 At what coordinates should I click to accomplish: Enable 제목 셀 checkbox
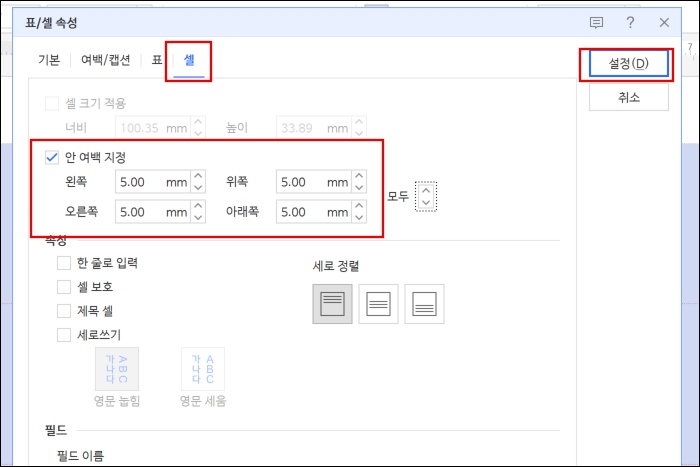pos(64,311)
